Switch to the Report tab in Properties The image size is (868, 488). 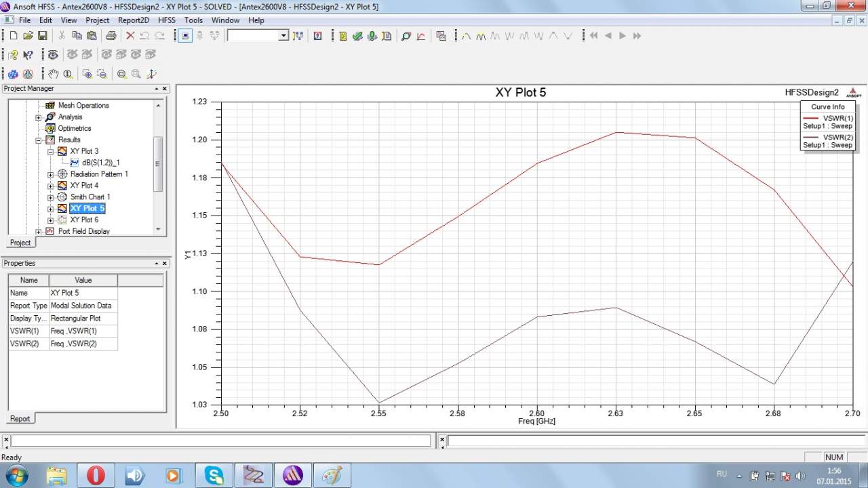coord(20,418)
